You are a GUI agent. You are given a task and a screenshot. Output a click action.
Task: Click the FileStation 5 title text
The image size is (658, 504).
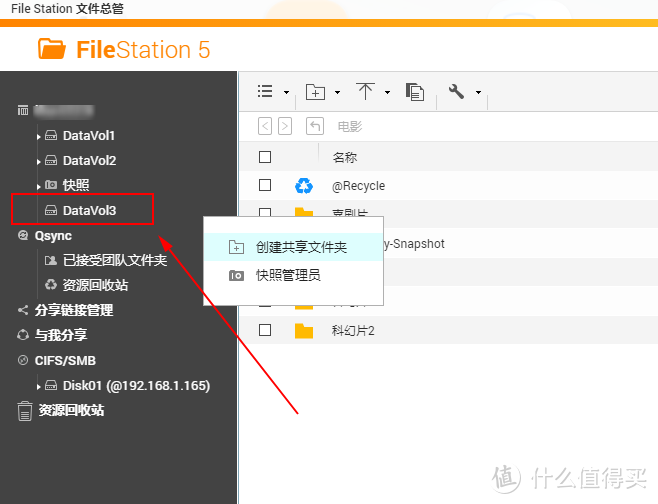(143, 50)
